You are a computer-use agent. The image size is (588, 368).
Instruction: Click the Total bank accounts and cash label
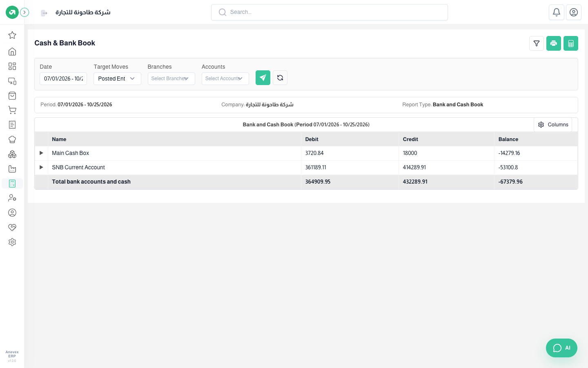coord(91,182)
